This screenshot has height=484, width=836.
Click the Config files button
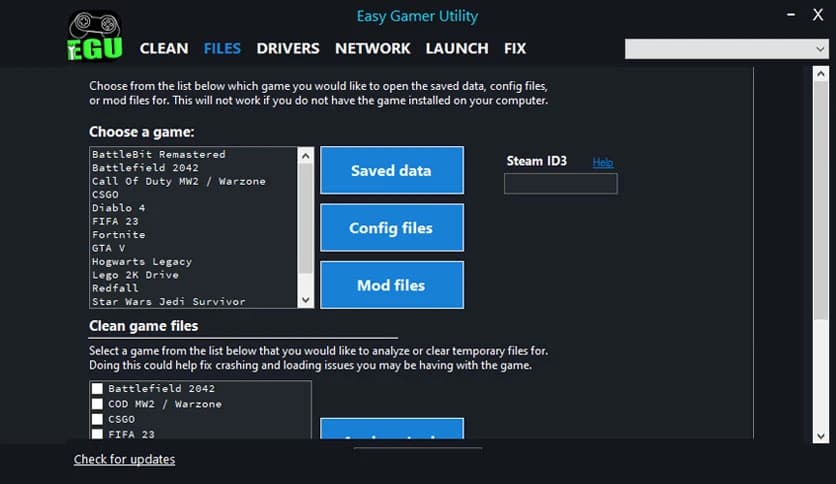[x=392, y=228]
